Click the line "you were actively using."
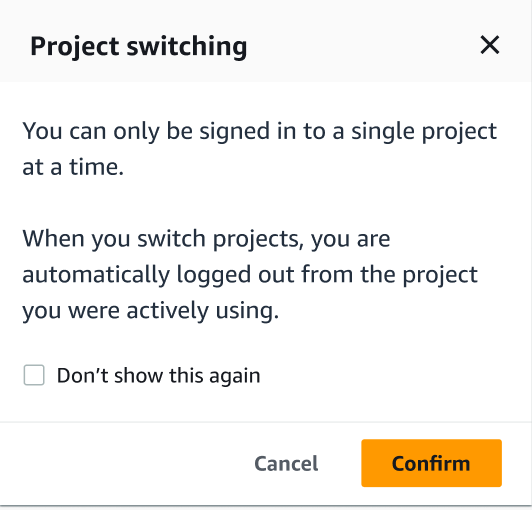 (150, 310)
